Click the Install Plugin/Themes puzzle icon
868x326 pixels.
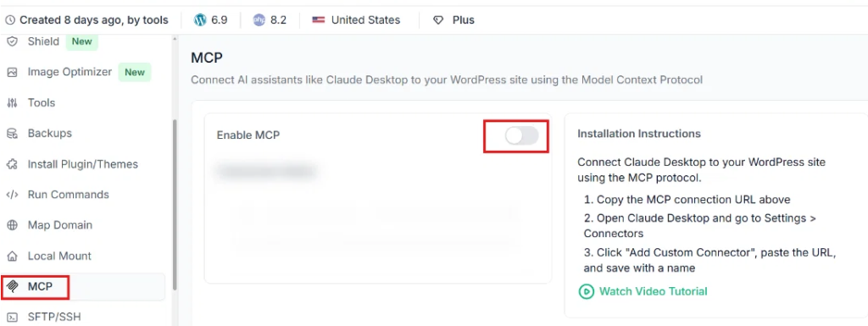coord(12,164)
